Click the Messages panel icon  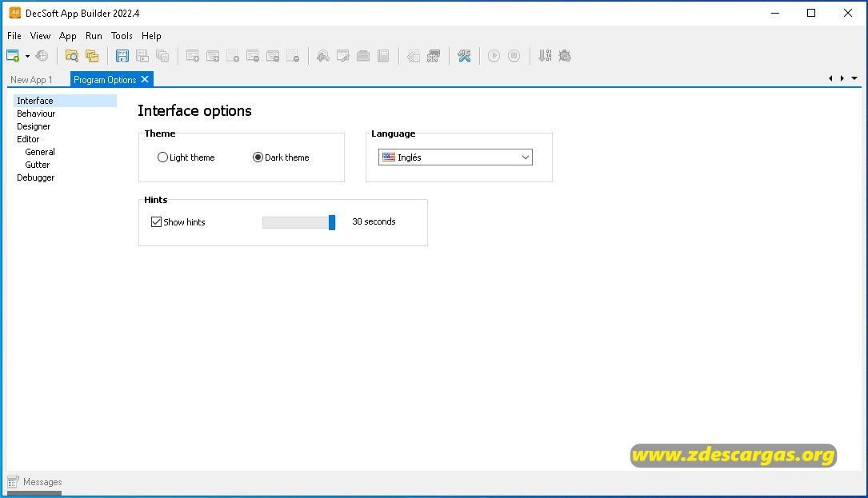[13, 482]
